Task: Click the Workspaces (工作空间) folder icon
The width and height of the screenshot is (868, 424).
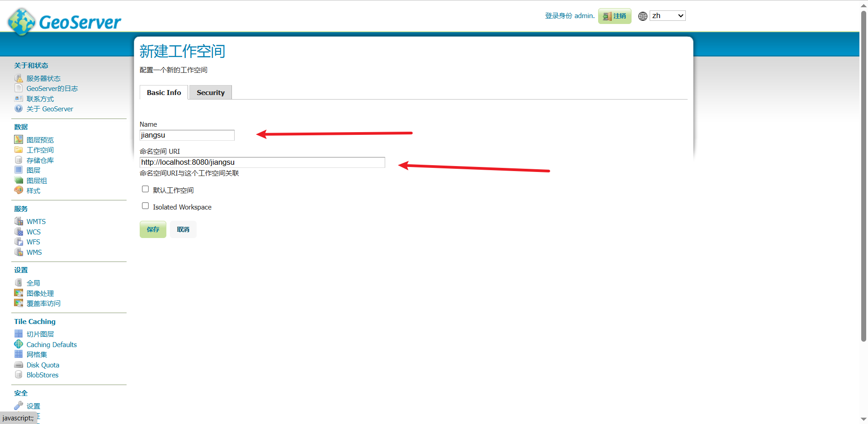Action: (19, 150)
